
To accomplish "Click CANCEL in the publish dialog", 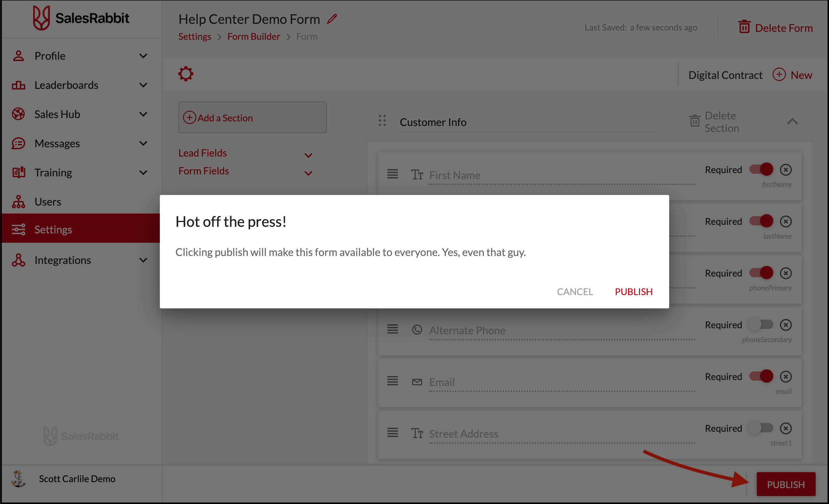I will pos(575,292).
